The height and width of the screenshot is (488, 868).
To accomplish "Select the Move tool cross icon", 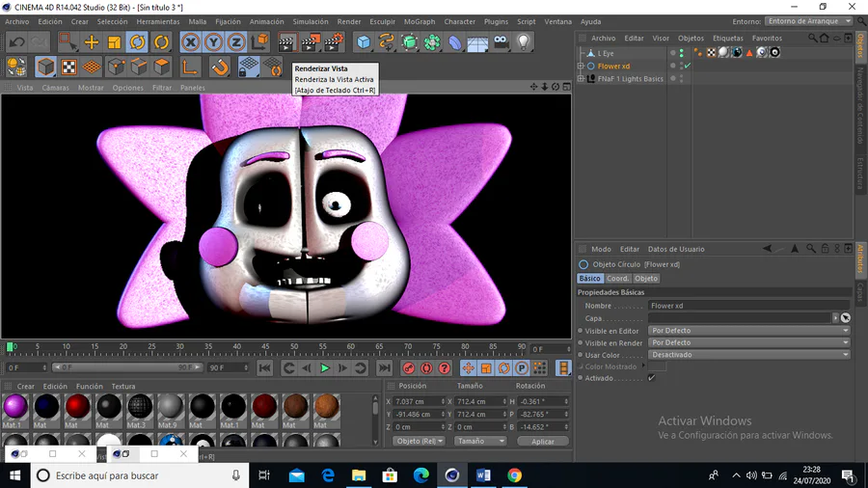I will click(x=92, y=41).
